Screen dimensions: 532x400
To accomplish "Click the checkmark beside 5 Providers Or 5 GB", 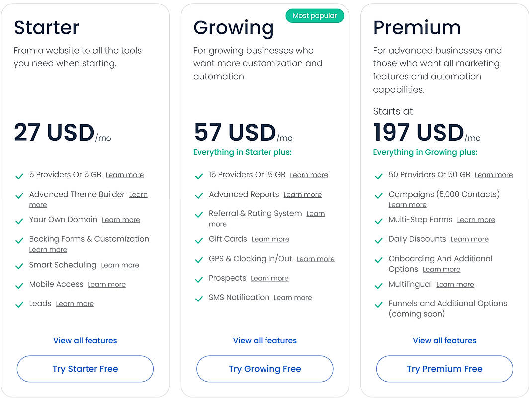I will tap(19, 175).
